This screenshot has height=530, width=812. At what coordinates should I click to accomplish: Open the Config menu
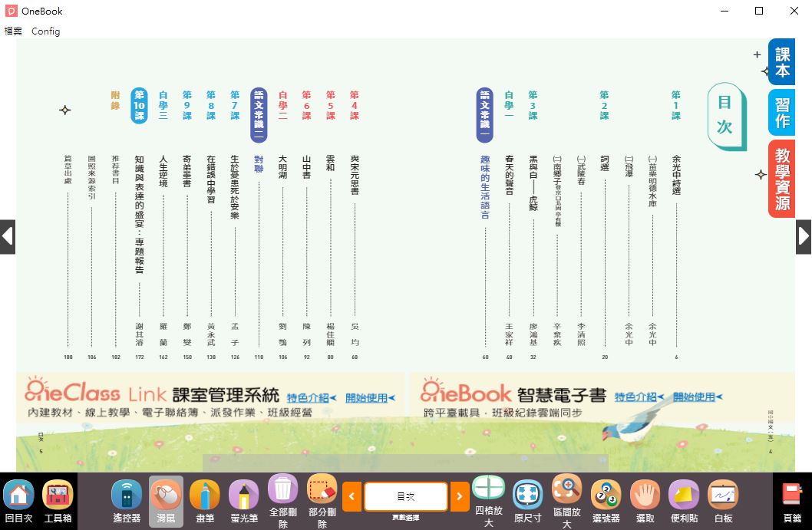coord(45,31)
